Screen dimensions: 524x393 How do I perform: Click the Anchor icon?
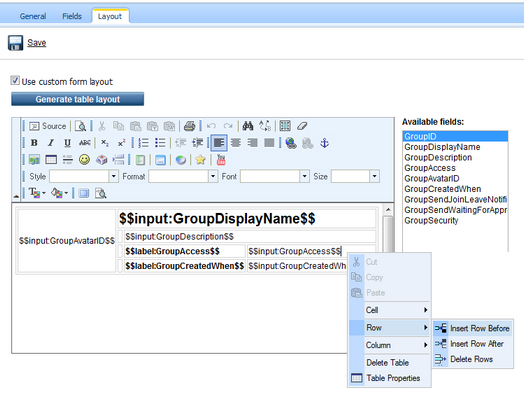point(324,143)
